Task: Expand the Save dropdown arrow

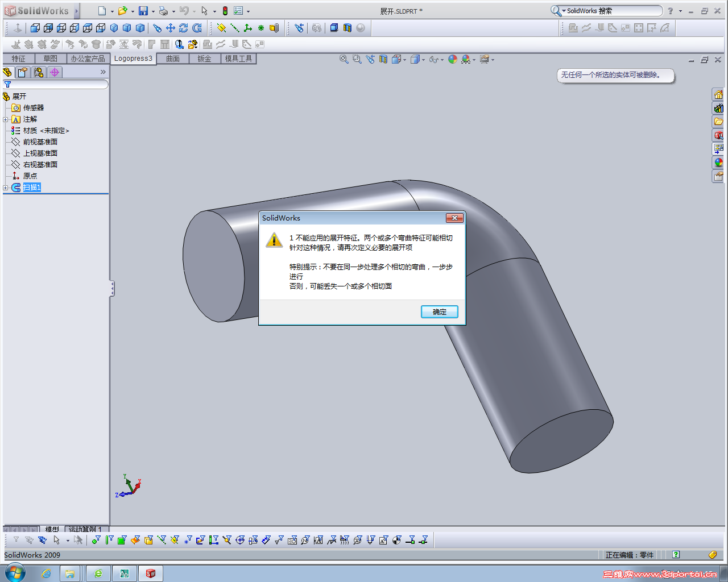Action: pos(153,11)
